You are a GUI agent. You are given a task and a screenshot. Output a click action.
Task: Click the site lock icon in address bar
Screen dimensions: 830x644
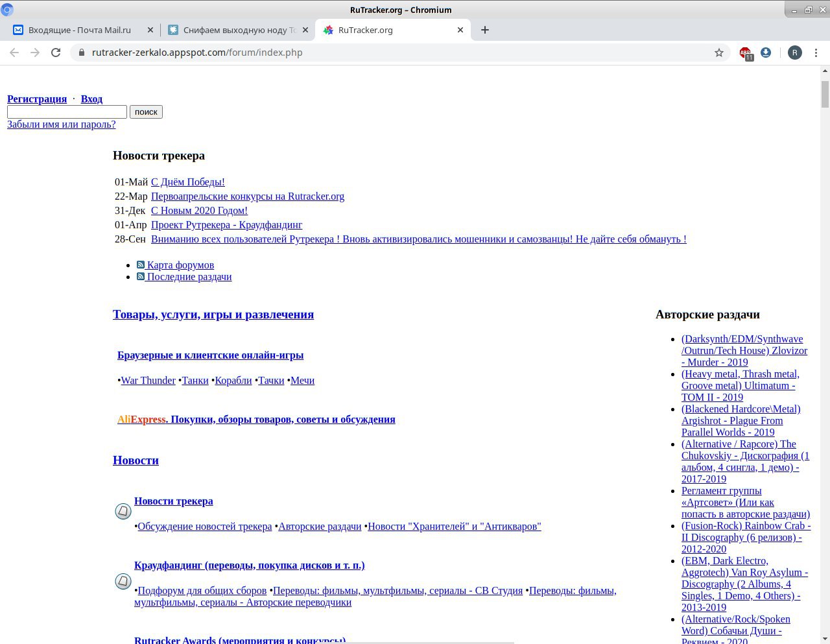click(x=81, y=53)
